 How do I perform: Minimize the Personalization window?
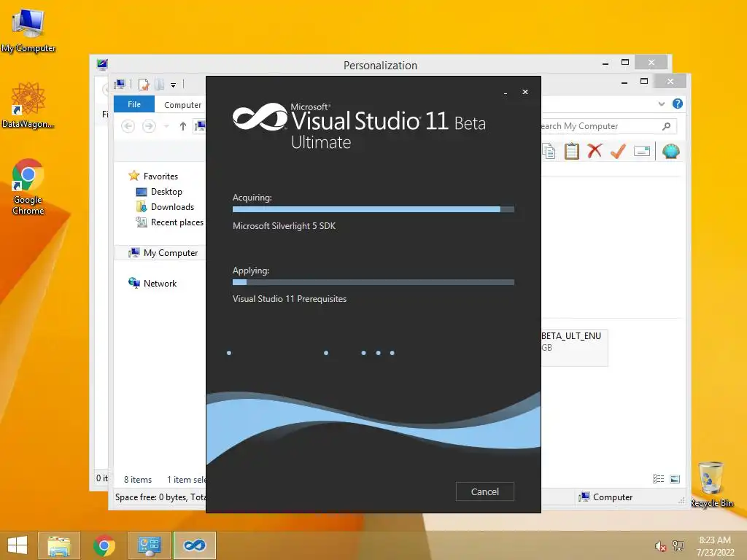[x=605, y=63]
